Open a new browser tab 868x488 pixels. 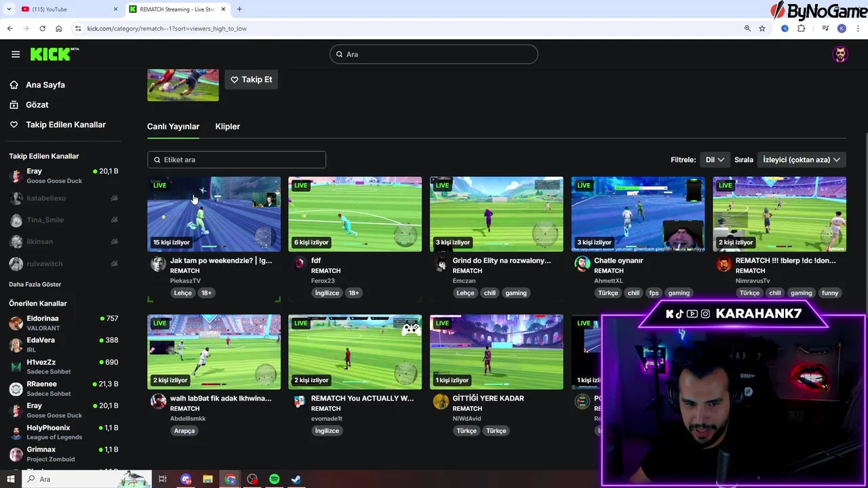(239, 9)
